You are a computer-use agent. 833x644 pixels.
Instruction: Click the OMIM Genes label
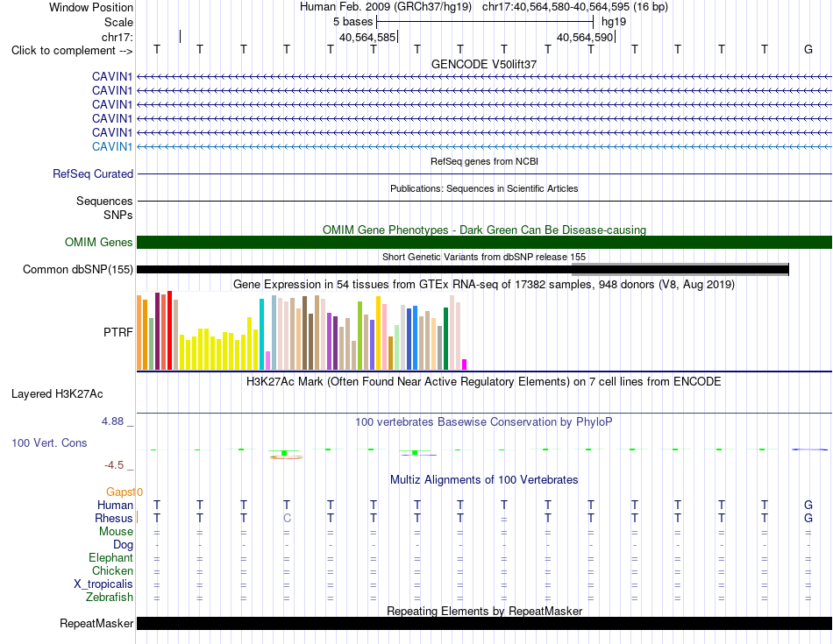pos(99,242)
